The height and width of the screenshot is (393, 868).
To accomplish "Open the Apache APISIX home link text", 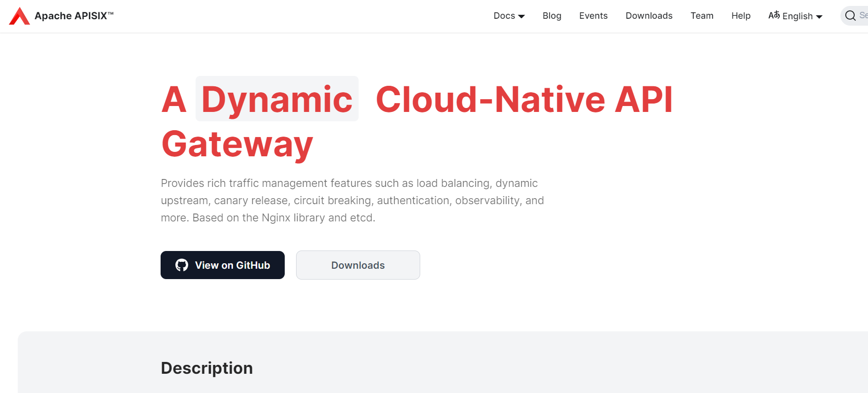I will click(74, 16).
